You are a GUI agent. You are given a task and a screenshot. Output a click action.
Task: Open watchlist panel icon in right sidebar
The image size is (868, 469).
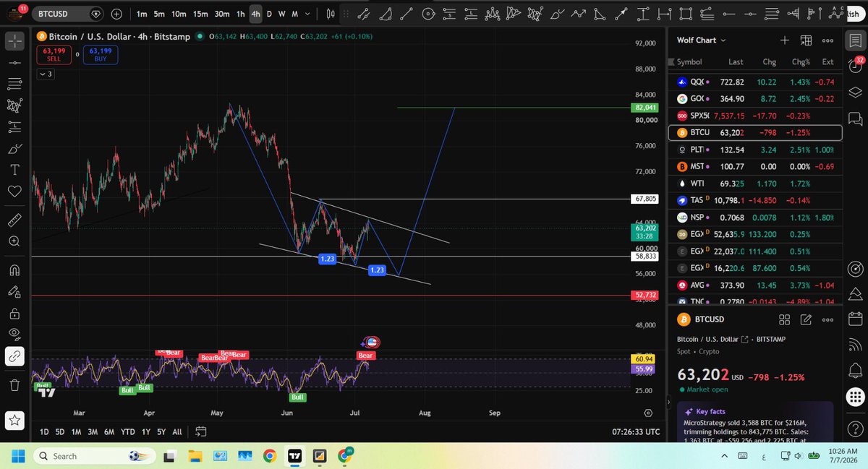[x=856, y=40]
